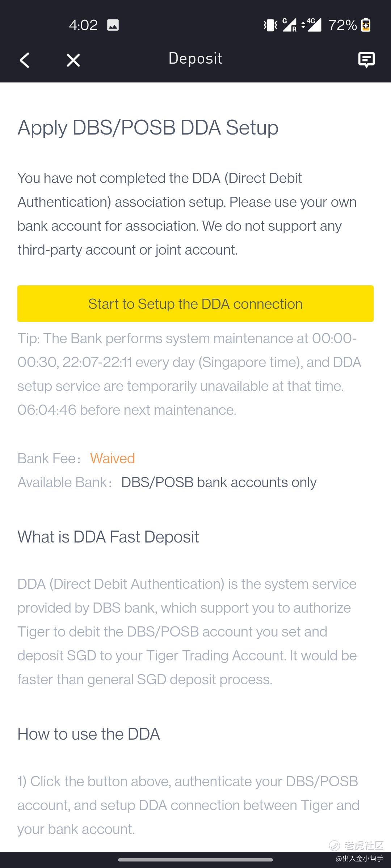Tap the Apply DBS/POSB DDA Setup heading
The width and height of the screenshot is (391, 868).
(x=148, y=128)
